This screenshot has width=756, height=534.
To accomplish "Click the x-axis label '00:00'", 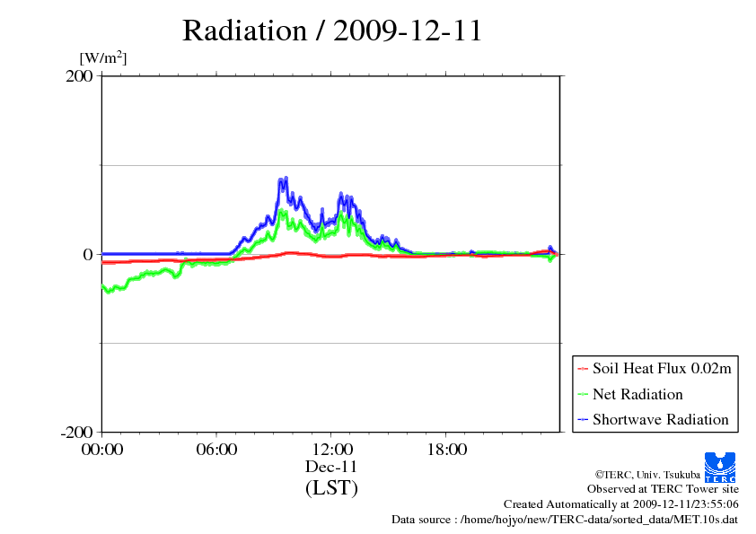I will point(102,450).
